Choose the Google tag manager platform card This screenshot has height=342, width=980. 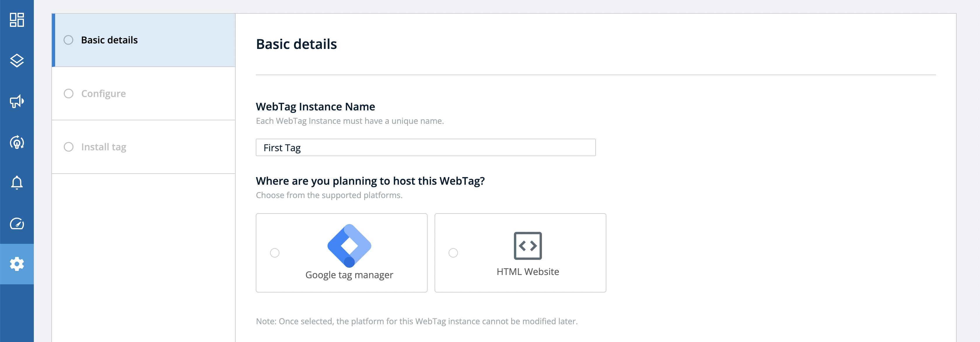(x=342, y=253)
